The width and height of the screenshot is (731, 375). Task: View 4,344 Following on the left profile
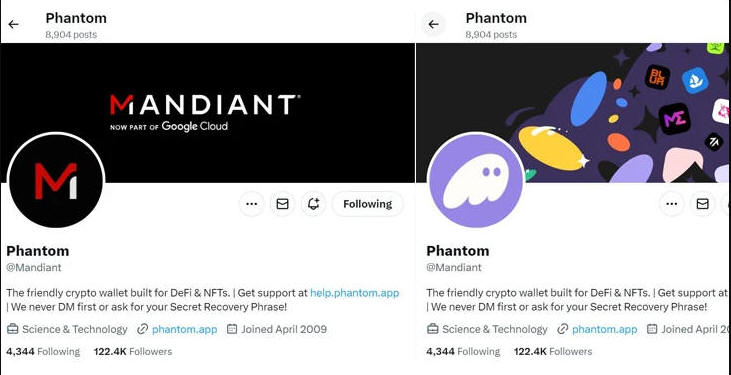[x=43, y=352]
